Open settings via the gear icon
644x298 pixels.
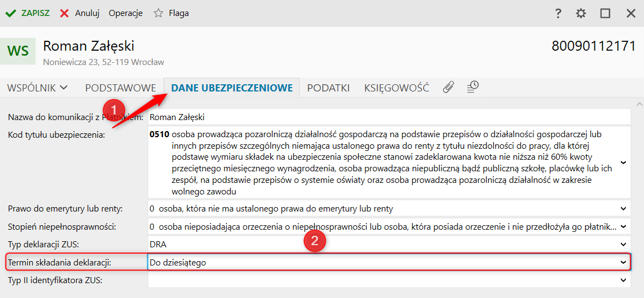(x=581, y=13)
